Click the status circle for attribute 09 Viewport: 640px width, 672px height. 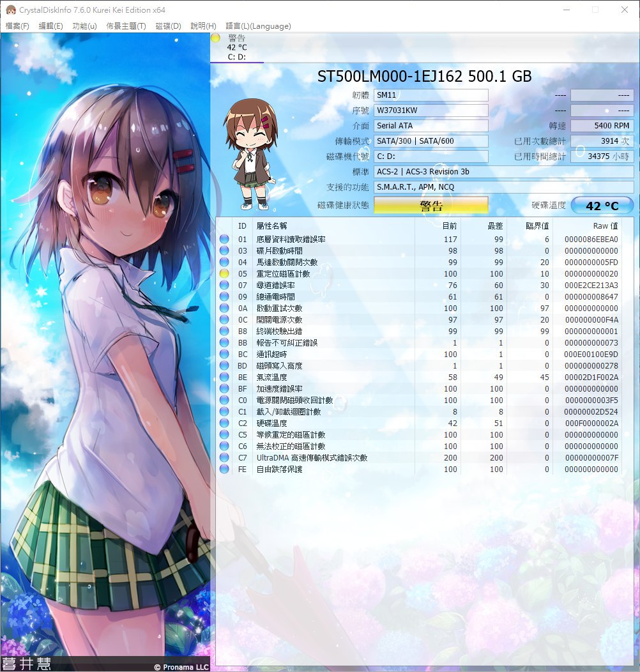(224, 296)
